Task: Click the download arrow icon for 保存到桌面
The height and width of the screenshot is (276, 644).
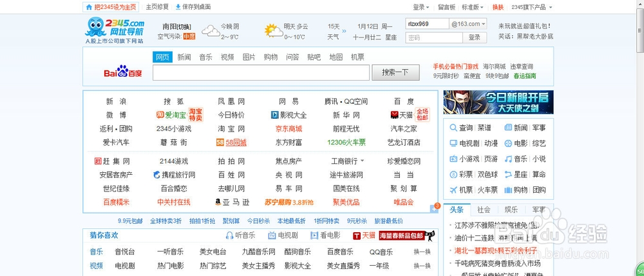Action: [178, 7]
